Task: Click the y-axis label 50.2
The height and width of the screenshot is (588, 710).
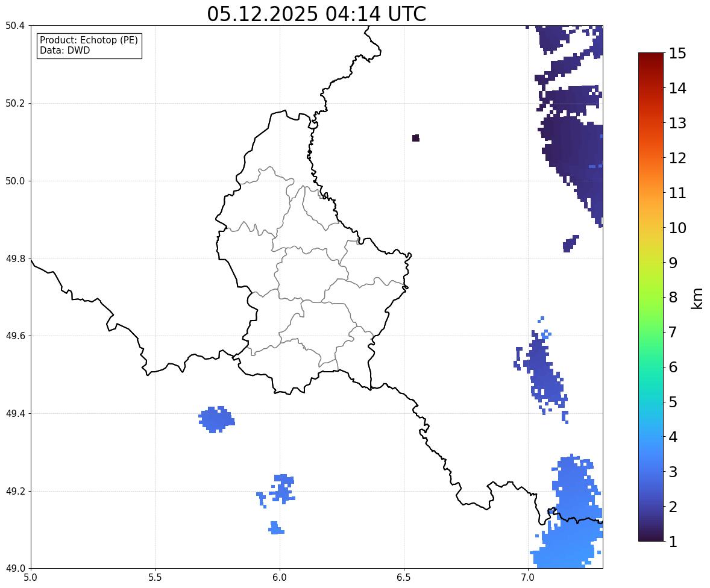Action: coord(14,103)
